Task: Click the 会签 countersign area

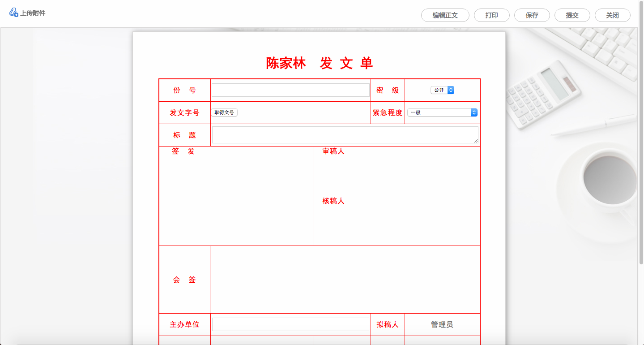Action: 345,280
